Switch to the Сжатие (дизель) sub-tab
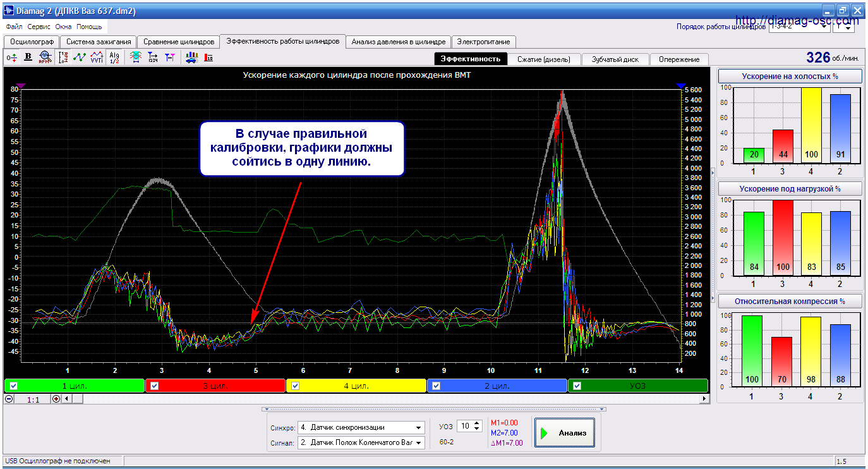 (x=544, y=59)
